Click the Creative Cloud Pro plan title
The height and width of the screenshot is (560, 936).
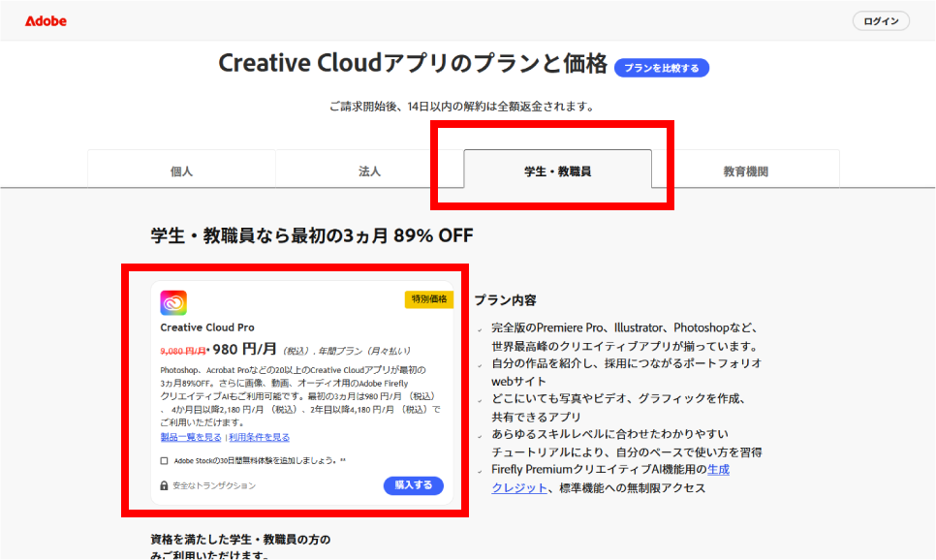tap(207, 327)
